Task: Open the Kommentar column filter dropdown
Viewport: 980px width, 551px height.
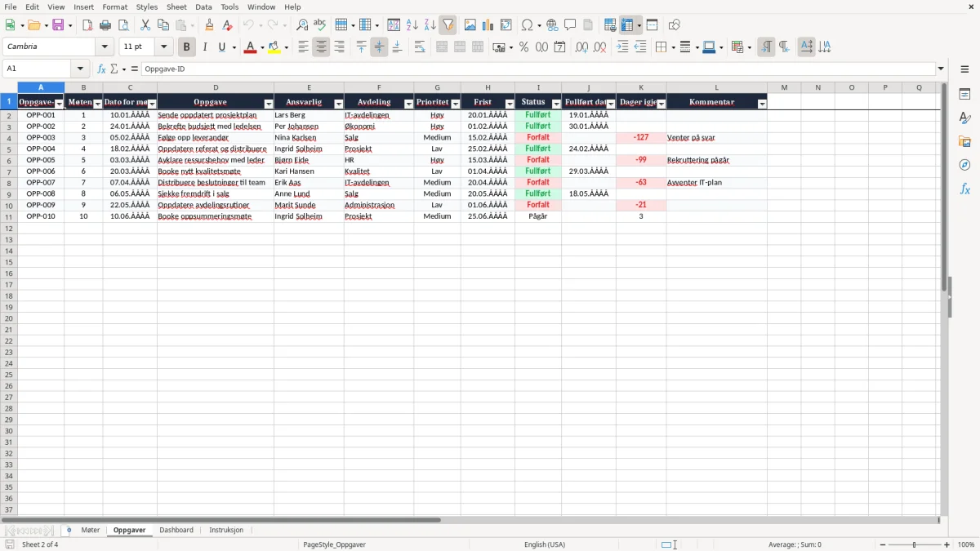Action: [x=762, y=104]
